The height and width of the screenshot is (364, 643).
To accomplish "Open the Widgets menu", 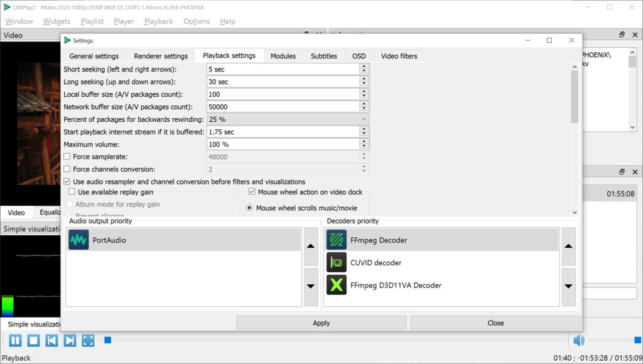I will click(57, 21).
